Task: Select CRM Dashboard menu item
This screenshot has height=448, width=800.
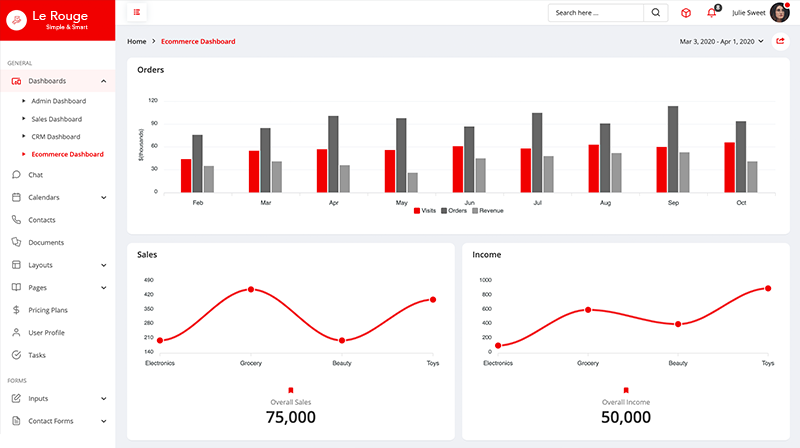Action: (x=55, y=136)
